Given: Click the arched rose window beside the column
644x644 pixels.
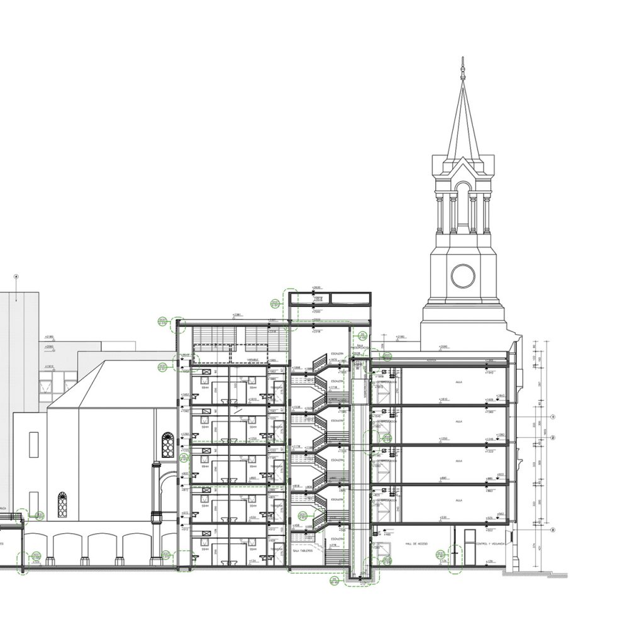Looking at the screenshot, I should click(x=167, y=445).
